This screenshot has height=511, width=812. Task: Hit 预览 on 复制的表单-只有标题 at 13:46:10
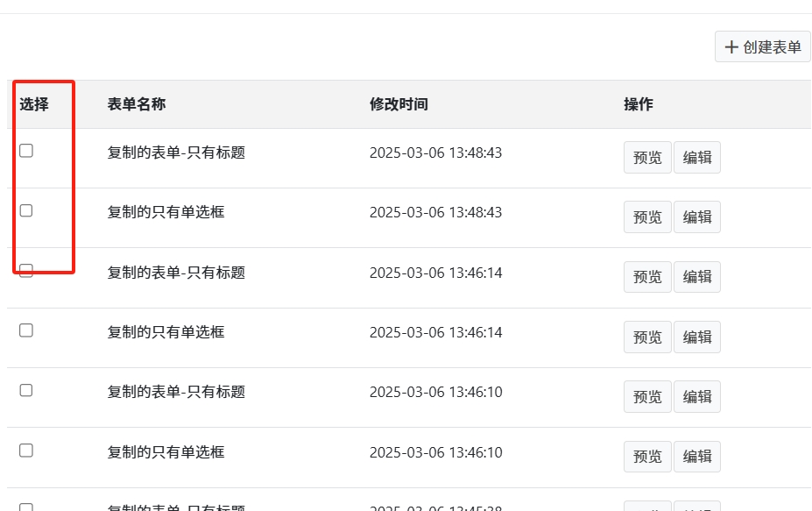647,396
